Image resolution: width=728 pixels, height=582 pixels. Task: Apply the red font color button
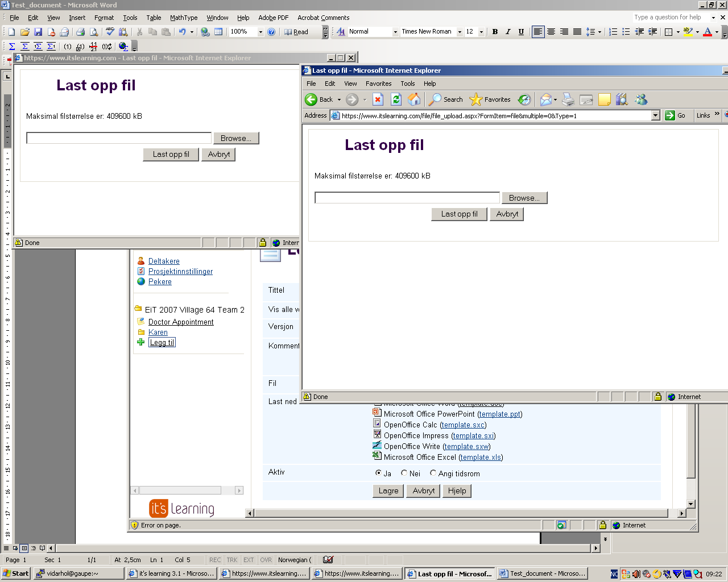[x=708, y=32]
